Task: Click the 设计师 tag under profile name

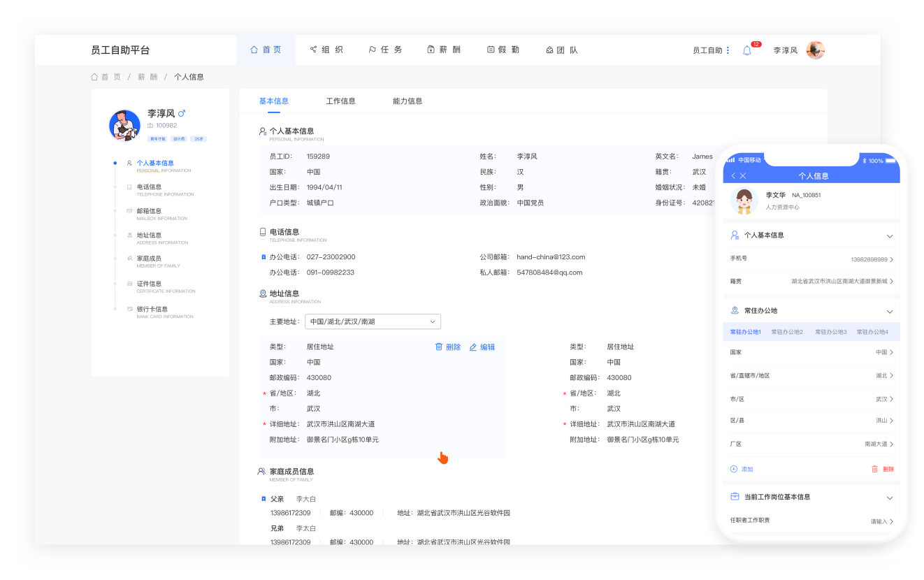Action: [x=178, y=139]
